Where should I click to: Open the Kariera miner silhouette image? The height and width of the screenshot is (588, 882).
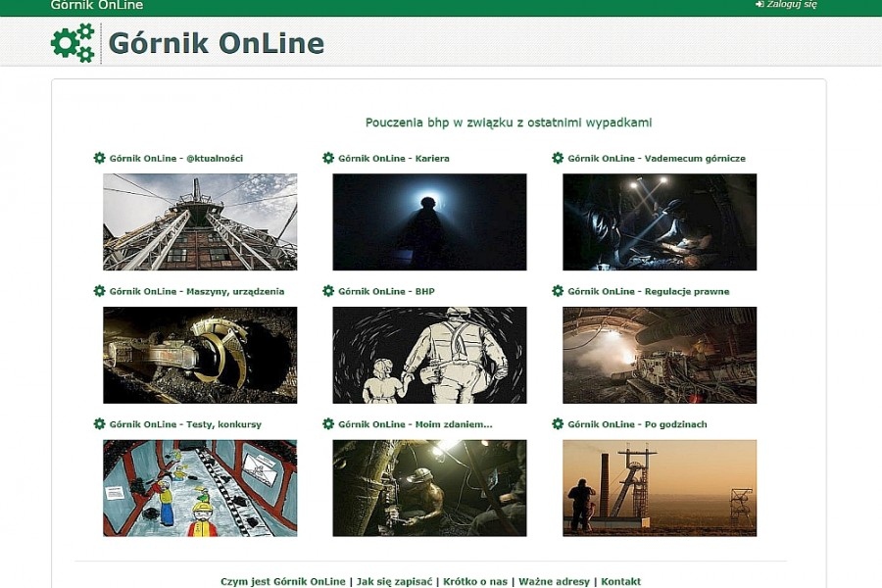[429, 221]
